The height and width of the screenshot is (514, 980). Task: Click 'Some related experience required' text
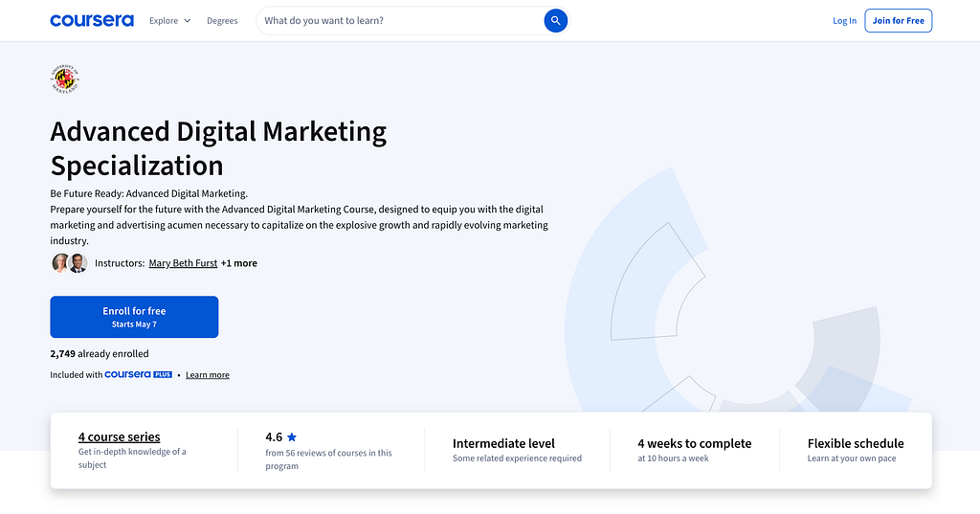(517, 458)
